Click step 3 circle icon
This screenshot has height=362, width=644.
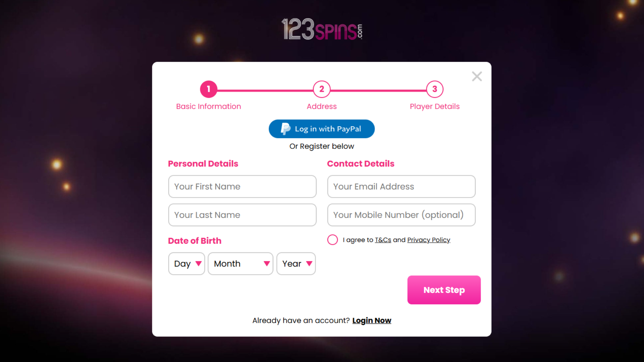pos(435,89)
